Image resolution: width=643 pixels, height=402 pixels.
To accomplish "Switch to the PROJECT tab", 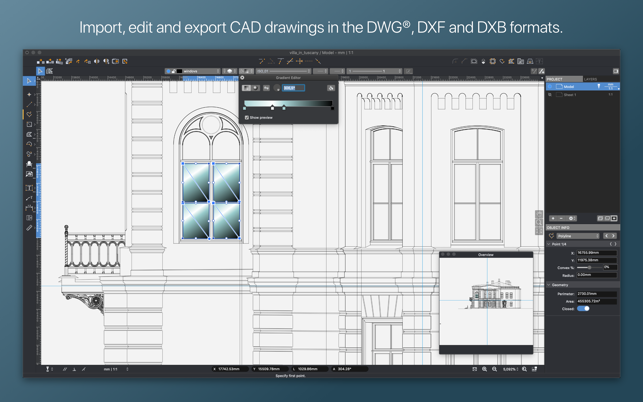I will (564, 79).
